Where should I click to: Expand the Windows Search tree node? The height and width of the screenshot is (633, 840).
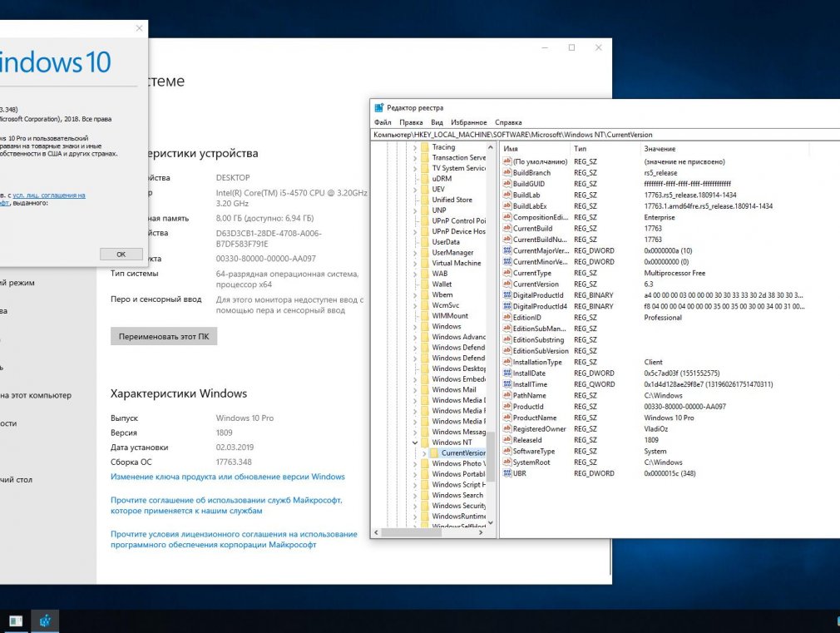(x=415, y=495)
